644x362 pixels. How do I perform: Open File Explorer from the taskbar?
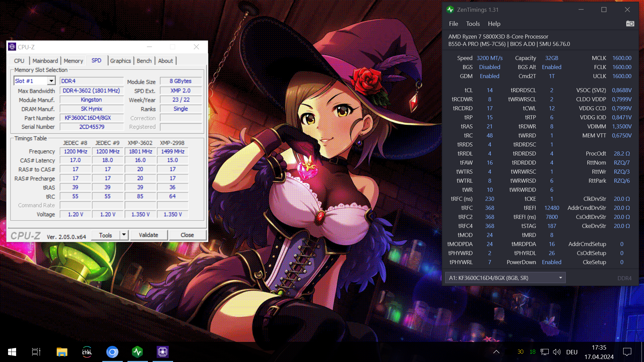[62, 352]
